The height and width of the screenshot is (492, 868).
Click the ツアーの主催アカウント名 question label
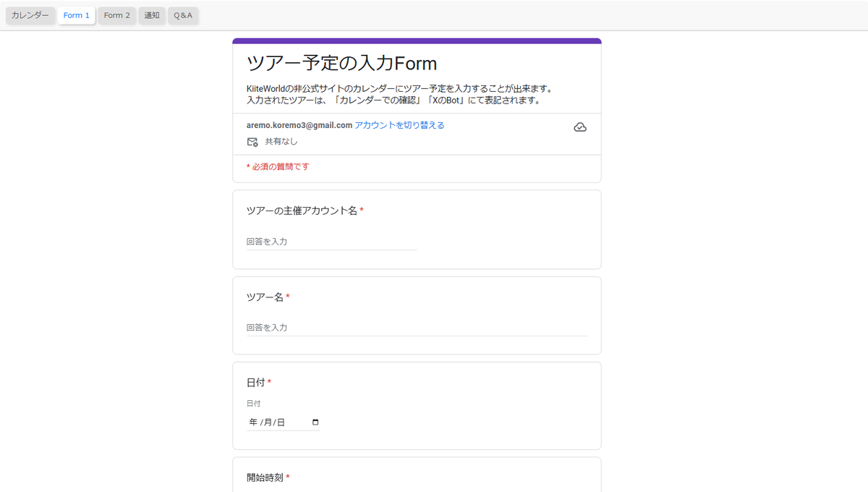click(302, 211)
